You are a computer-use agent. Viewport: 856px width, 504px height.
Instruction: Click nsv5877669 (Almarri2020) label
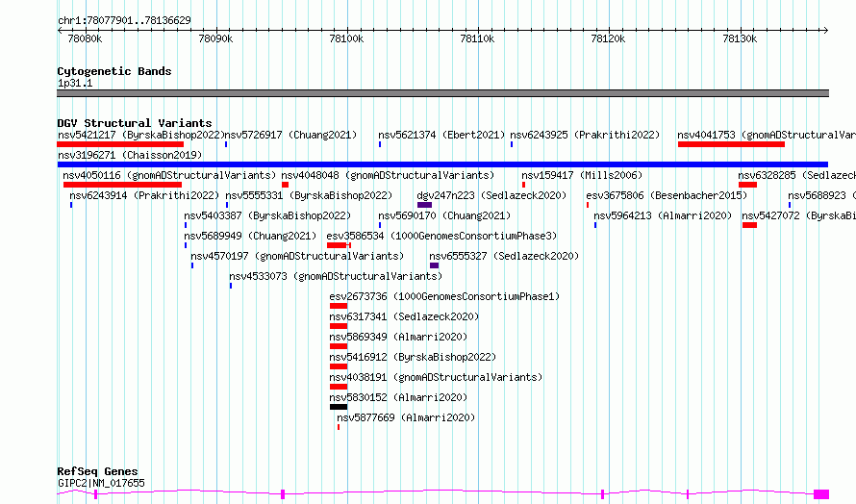coord(406,417)
